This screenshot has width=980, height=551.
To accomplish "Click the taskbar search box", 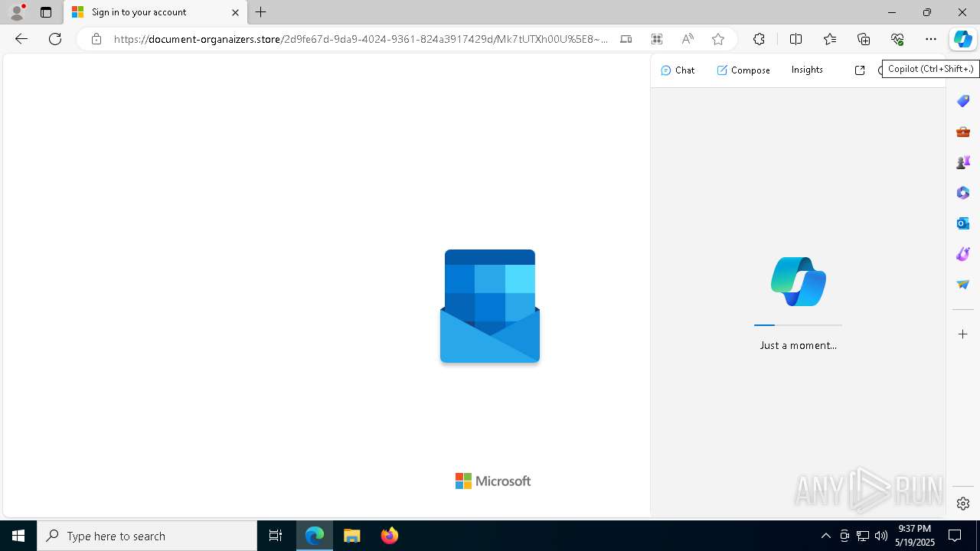I will pyautogui.click(x=147, y=536).
